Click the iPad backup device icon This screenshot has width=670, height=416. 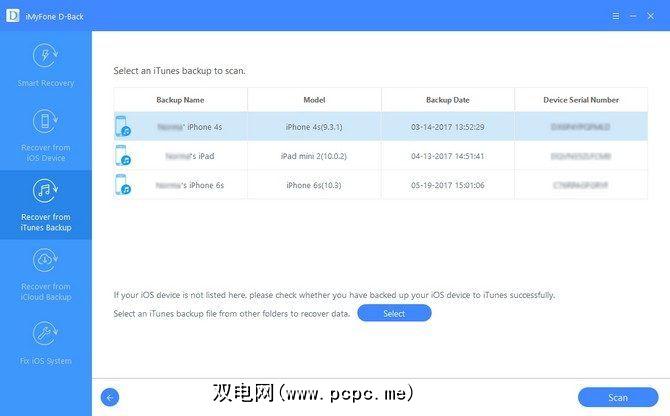coord(123,155)
